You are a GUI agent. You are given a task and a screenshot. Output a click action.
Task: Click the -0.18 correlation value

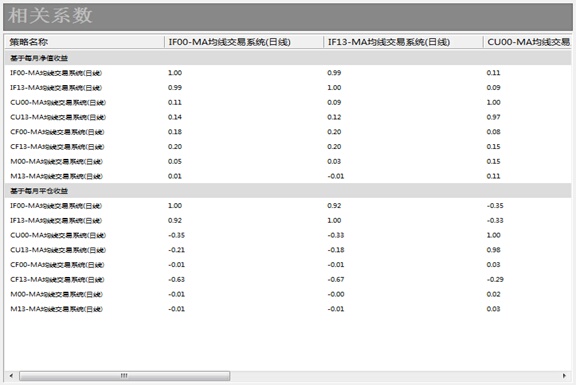click(336, 250)
